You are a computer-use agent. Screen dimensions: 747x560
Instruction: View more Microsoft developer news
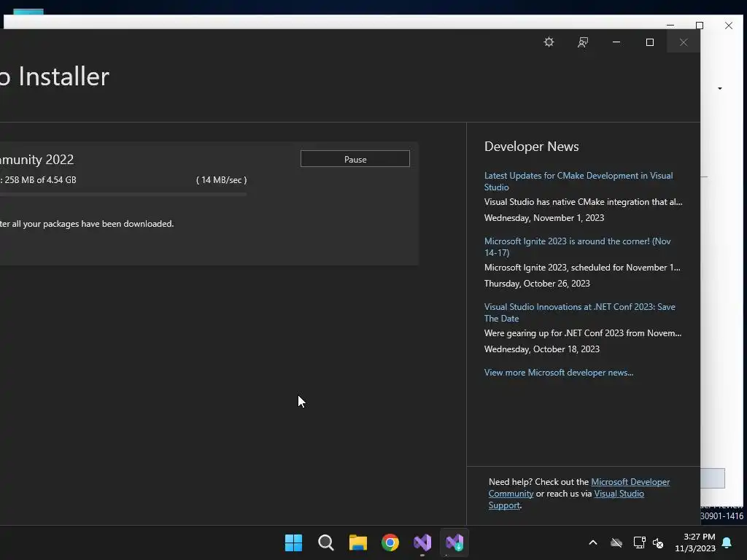[x=558, y=373]
